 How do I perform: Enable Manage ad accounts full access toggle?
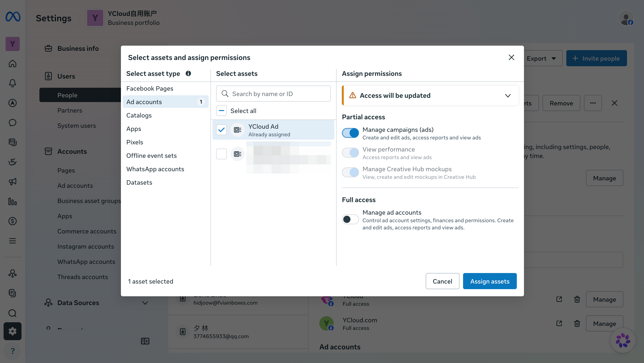350,219
